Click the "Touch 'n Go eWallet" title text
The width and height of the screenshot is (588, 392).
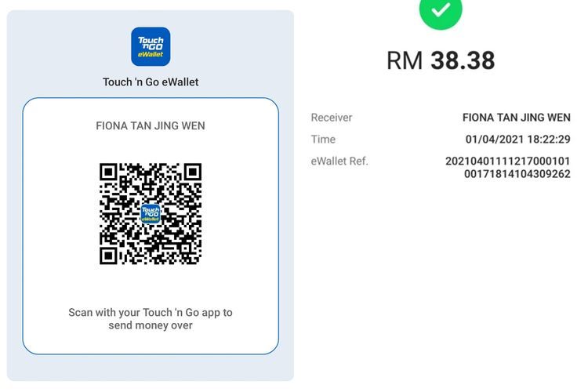click(x=151, y=82)
